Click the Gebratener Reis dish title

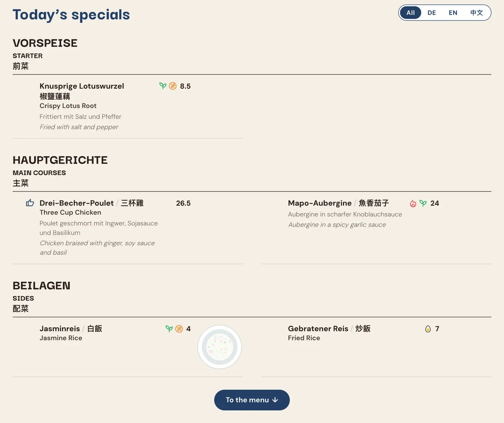318,329
